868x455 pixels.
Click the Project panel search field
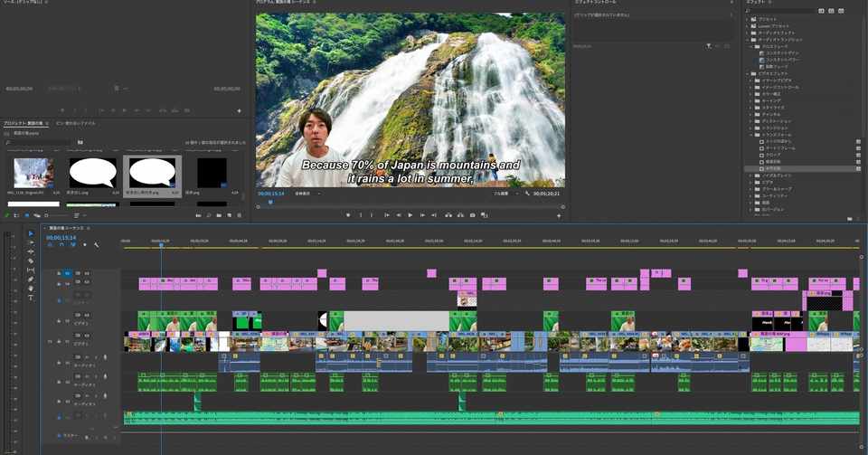coord(39,142)
